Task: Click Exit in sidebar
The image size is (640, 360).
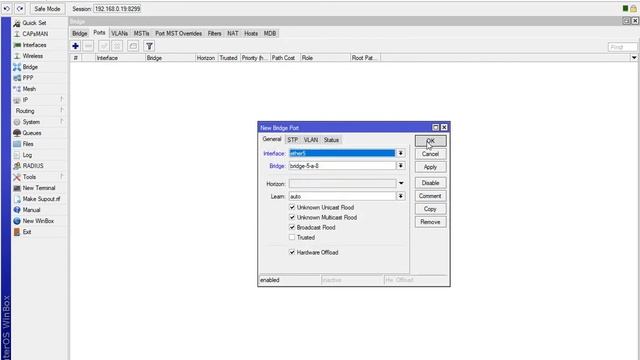Action: tap(27, 232)
